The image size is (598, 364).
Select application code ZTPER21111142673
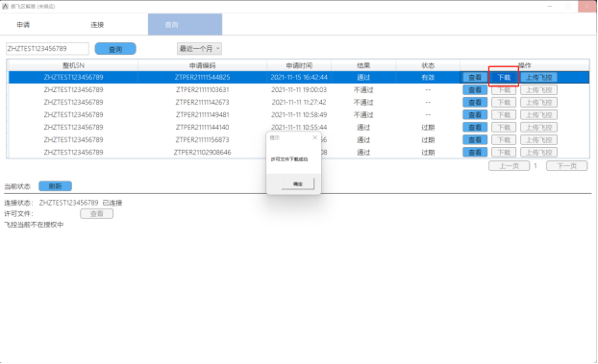coord(202,103)
